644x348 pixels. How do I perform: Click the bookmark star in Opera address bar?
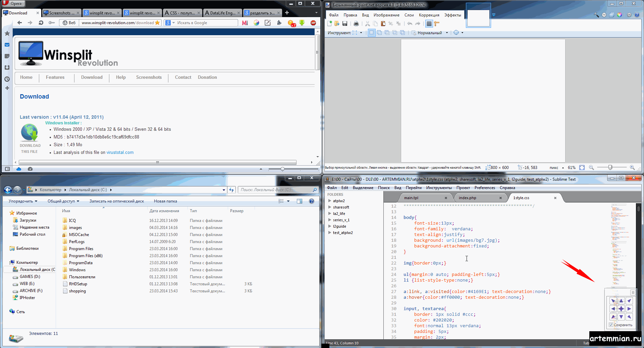point(157,23)
